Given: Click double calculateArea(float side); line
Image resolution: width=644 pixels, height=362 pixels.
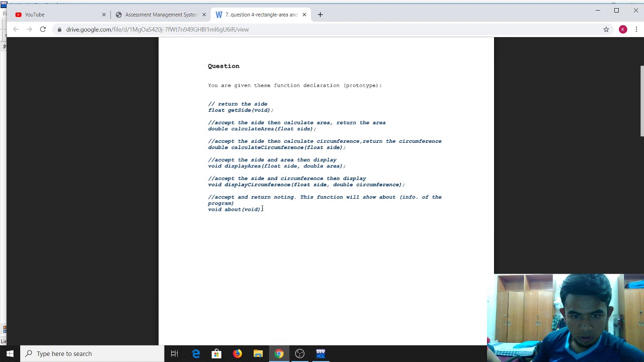Looking at the screenshot, I should (x=262, y=129).
